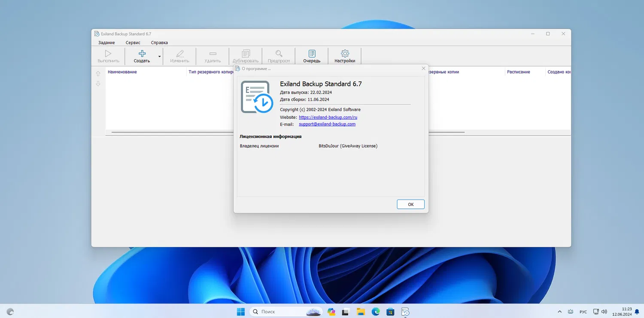
Task: Open Copilot from the taskbar
Action: tap(331, 312)
